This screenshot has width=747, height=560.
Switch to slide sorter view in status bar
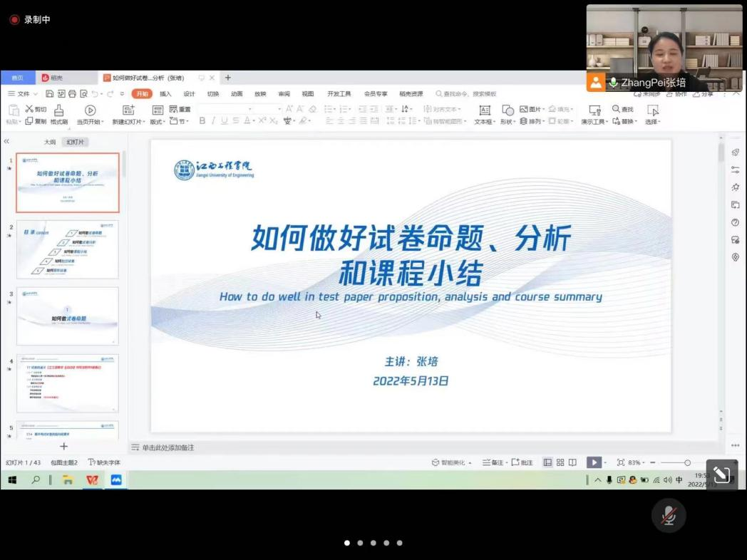click(x=560, y=462)
